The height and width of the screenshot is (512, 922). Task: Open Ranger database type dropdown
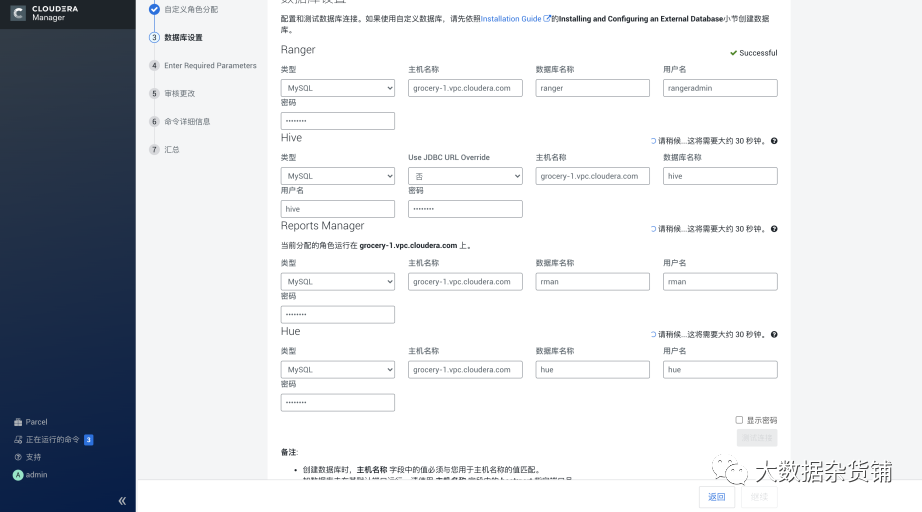(x=338, y=88)
